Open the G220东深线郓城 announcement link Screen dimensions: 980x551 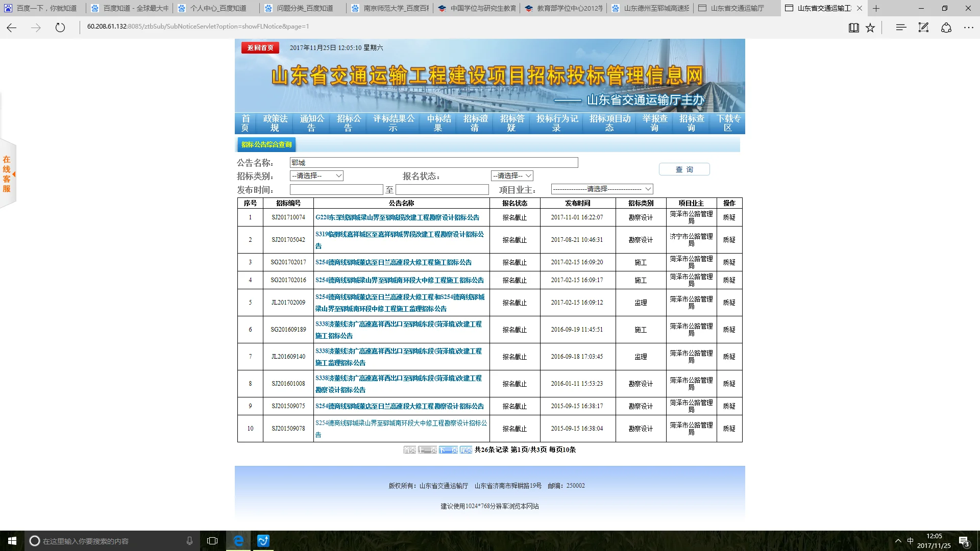click(397, 218)
